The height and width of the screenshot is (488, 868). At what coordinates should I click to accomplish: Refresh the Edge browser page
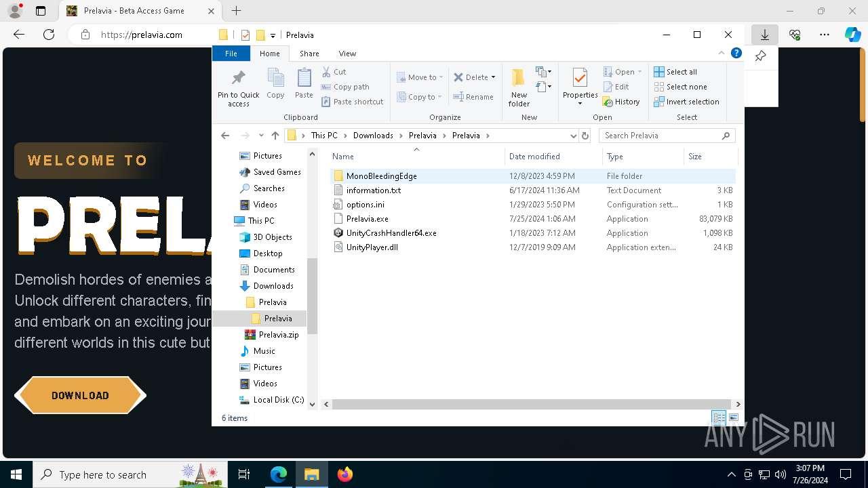coord(49,35)
